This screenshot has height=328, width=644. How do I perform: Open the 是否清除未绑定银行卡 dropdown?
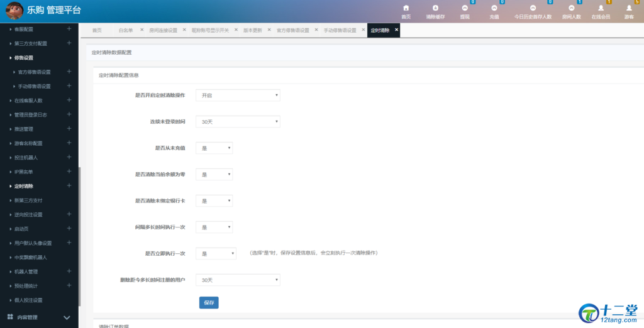click(214, 200)
